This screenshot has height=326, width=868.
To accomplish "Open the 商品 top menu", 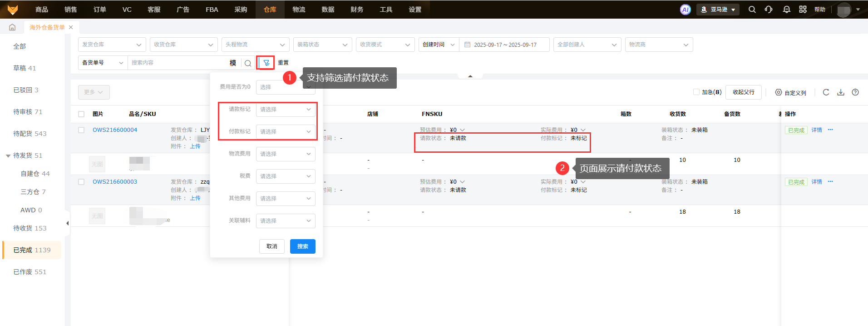I will tap(42, 10).
